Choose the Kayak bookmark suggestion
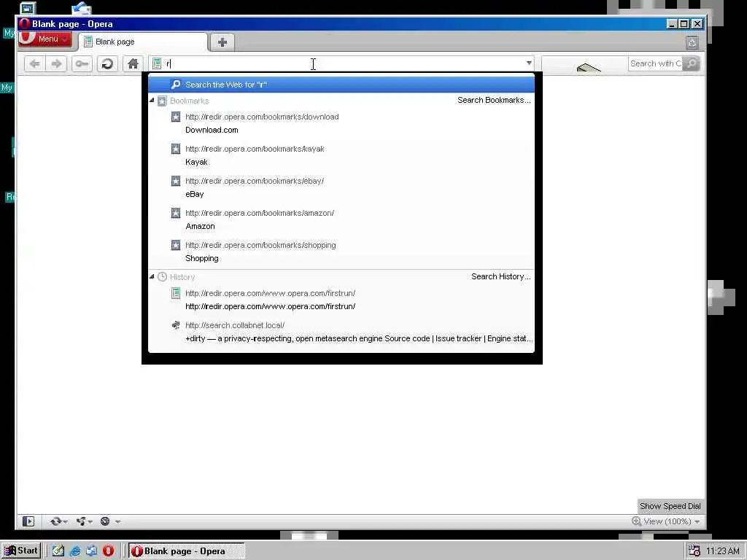Image resolution: width=747 pixels, height=560 pixels. 341,155
